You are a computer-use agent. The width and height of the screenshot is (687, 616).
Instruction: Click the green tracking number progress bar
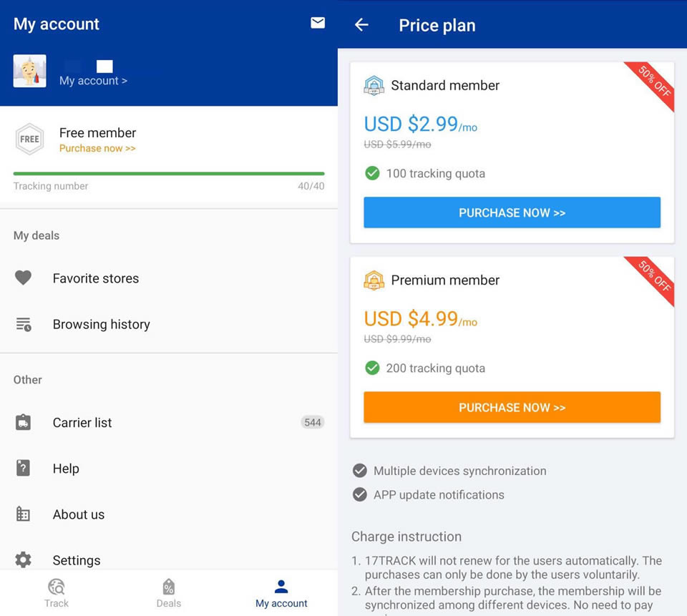[x=169, y=173]
